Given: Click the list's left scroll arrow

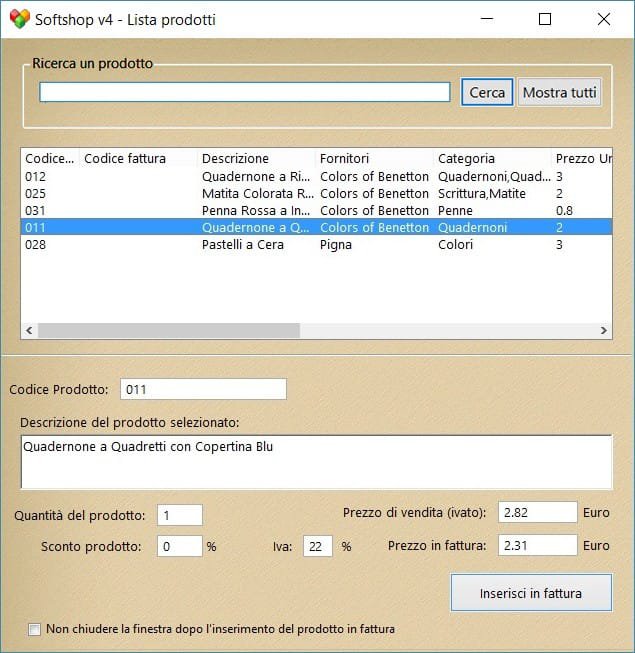Looking at the screenshot, I should coord(29,330).
